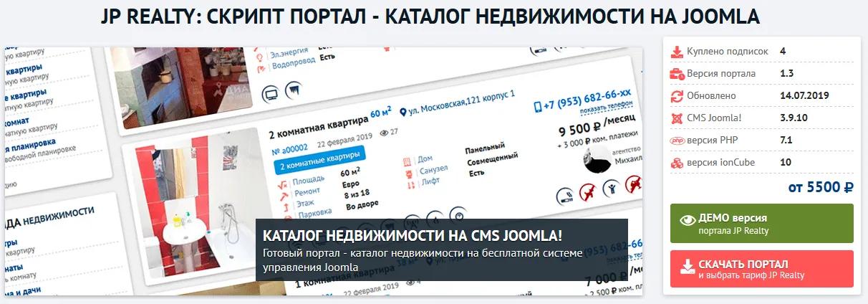This screenshot has width=868, height=304.
Task: Click the cubes icon beside версия ionCube
Action: coord(677,163)
